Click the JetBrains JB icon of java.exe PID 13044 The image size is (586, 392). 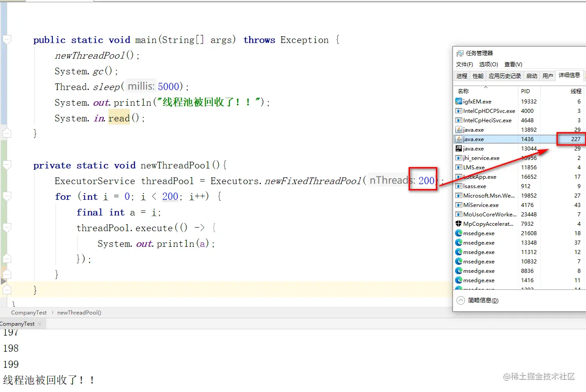click(x=459, y=148)
